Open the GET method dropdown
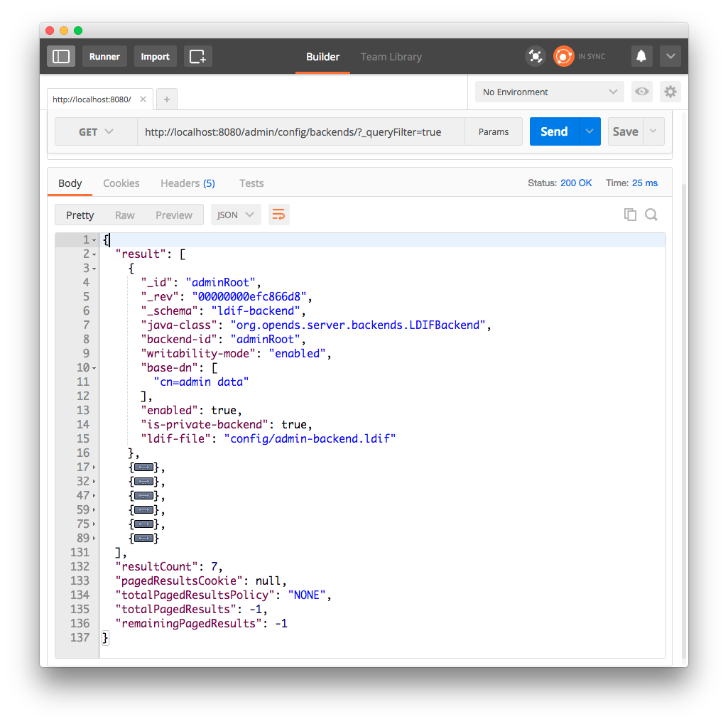 (96, 131)
